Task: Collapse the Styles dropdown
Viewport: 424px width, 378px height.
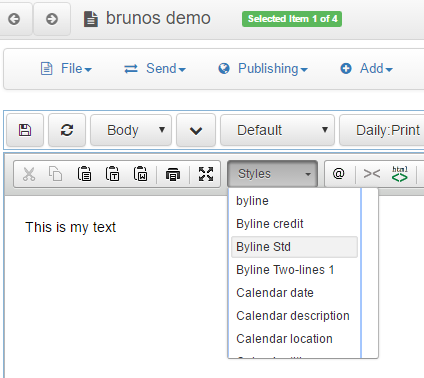Action: [x=272, y=174]
